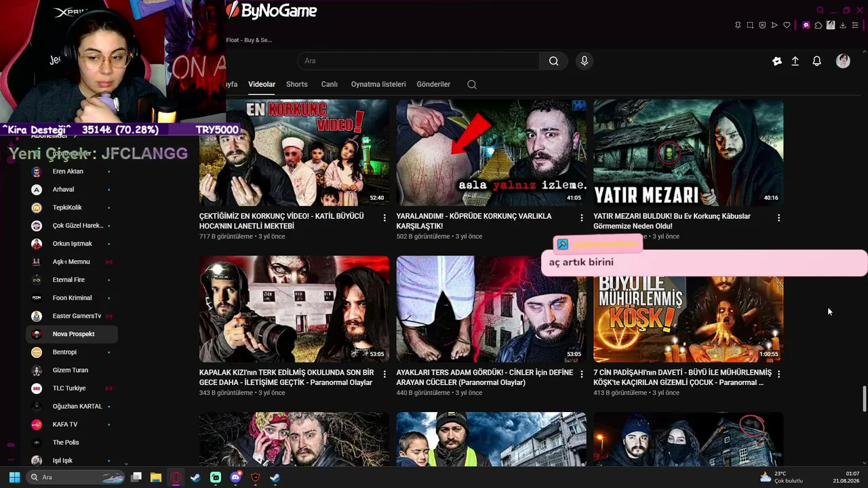The height and width of the screenshot is (488, 868).
Task: Open the browser easy setup sliders icon
Action: [855, 25]
